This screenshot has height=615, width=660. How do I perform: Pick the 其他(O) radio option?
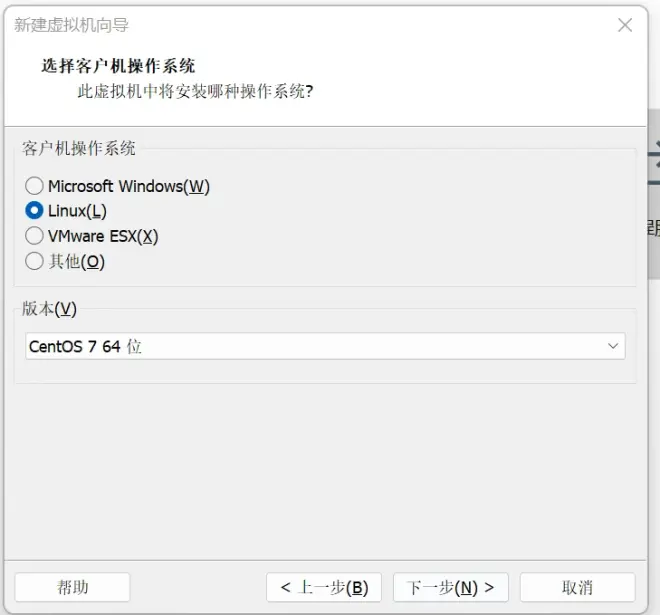tap(34, 261)
